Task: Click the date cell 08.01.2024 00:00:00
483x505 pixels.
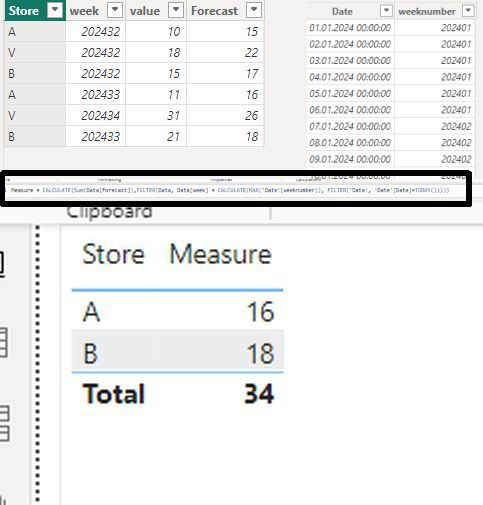Action: pos(350,143)
